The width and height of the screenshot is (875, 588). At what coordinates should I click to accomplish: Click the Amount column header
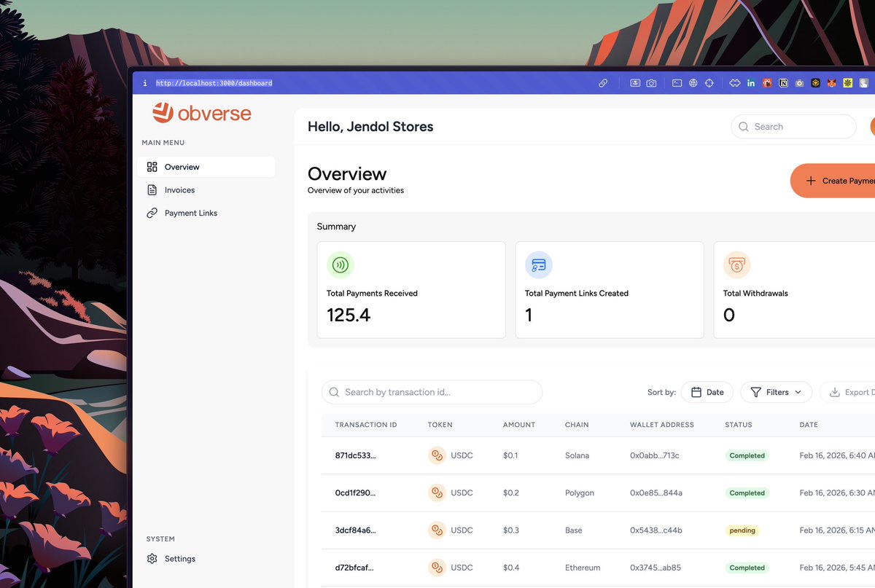(519, 425)
